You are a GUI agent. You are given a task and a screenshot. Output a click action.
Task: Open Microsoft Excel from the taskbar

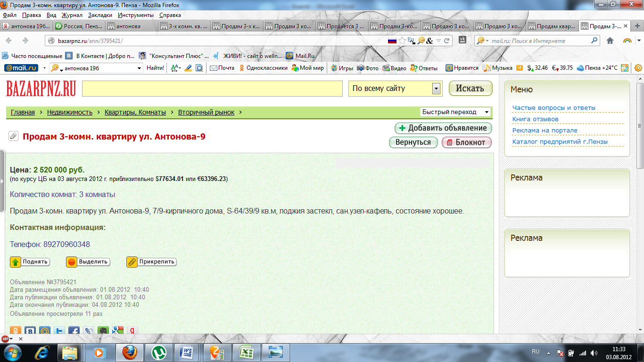click(x=247, y=352)
